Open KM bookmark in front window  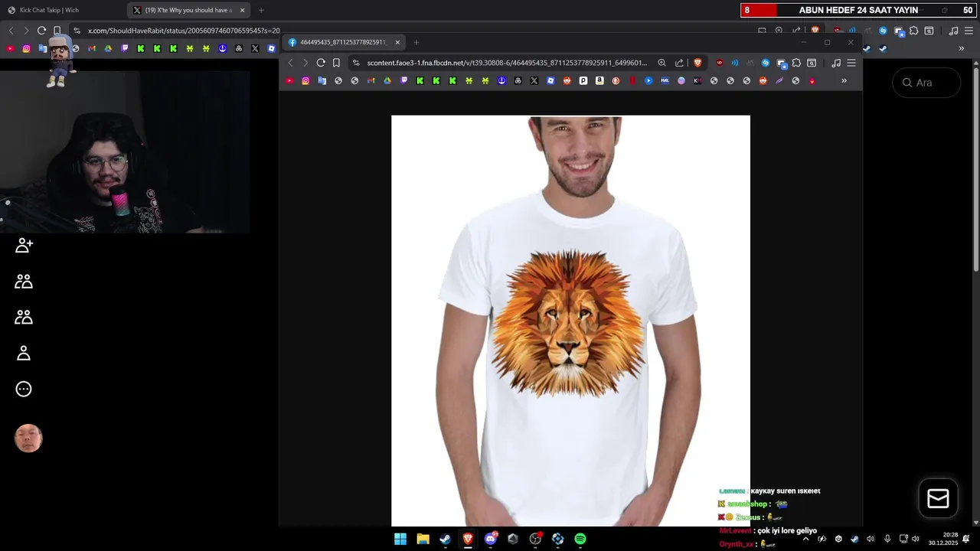pyautogui.click(x=697, y=80)
